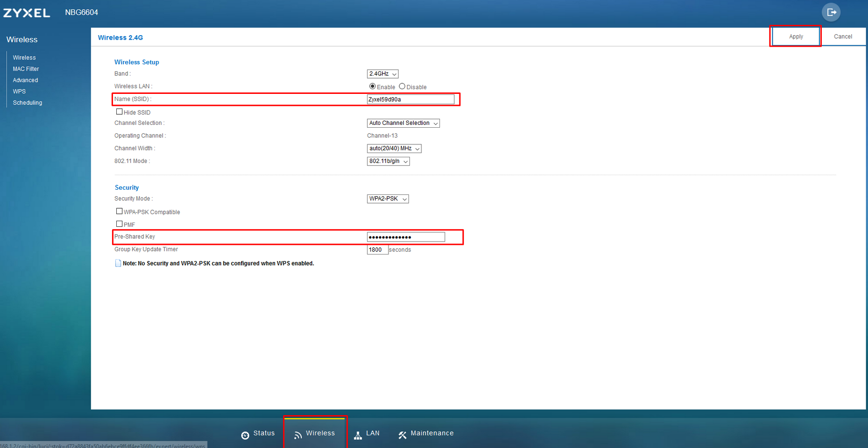Click the LAN network icon in bottom bar

358,435
